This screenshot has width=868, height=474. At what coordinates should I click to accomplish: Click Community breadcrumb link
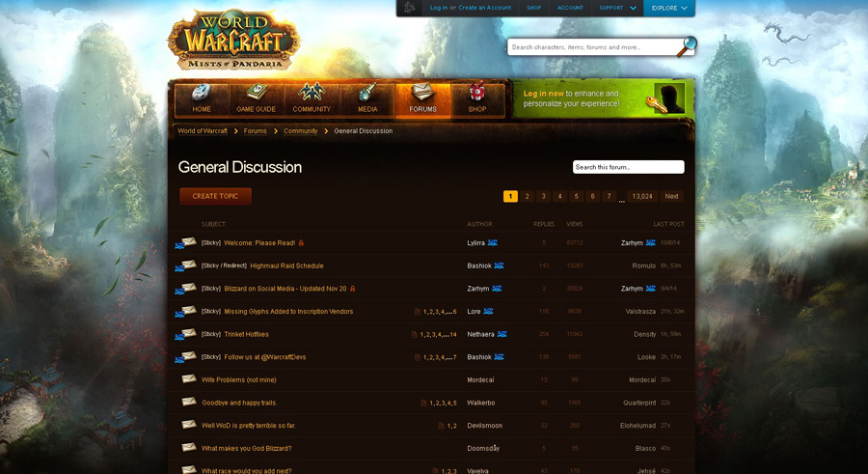[301, 131]
